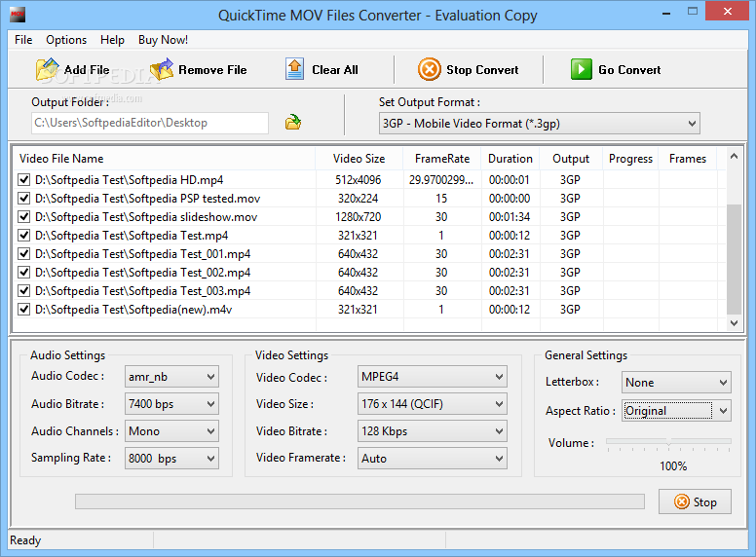Select the 512x4096 video size cell
This screenshot has width=756, height=557.
359,180
